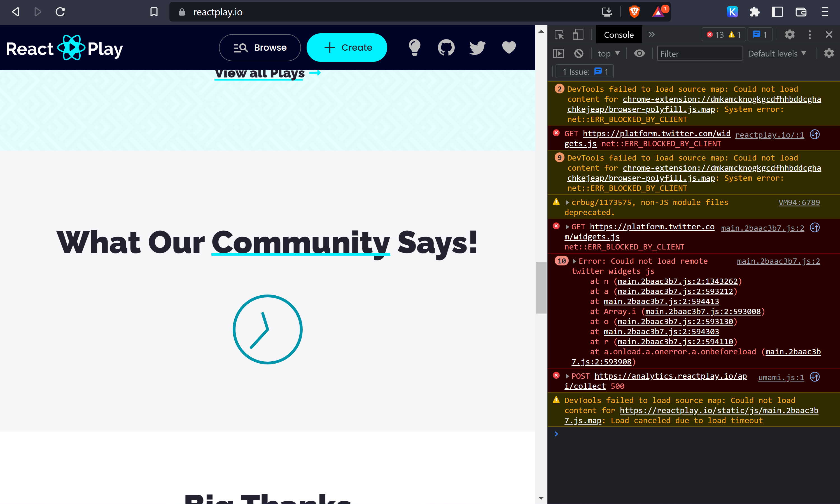Open the Brave Shields lion icon

[634, 12]
